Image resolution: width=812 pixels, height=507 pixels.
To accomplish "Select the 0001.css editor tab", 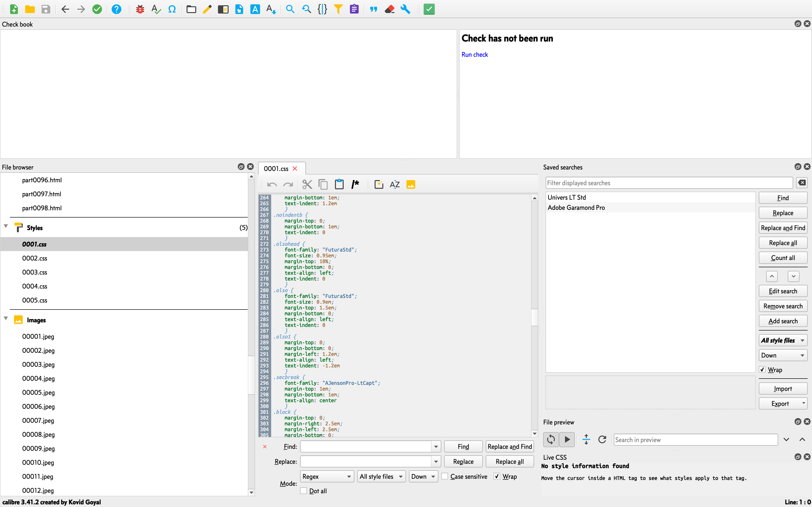I will (276, 169).
